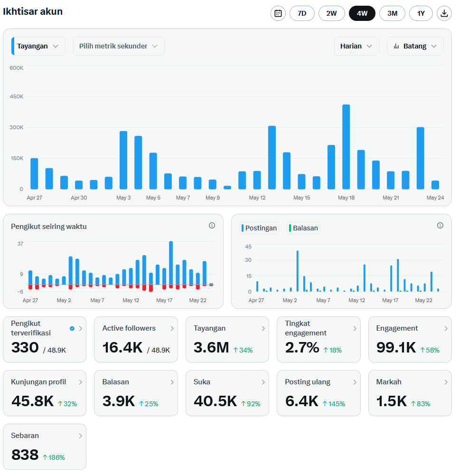Show info for Postingan Balasan chart
Viewport: 459px width, 476px height.
[x=440, y=225]
